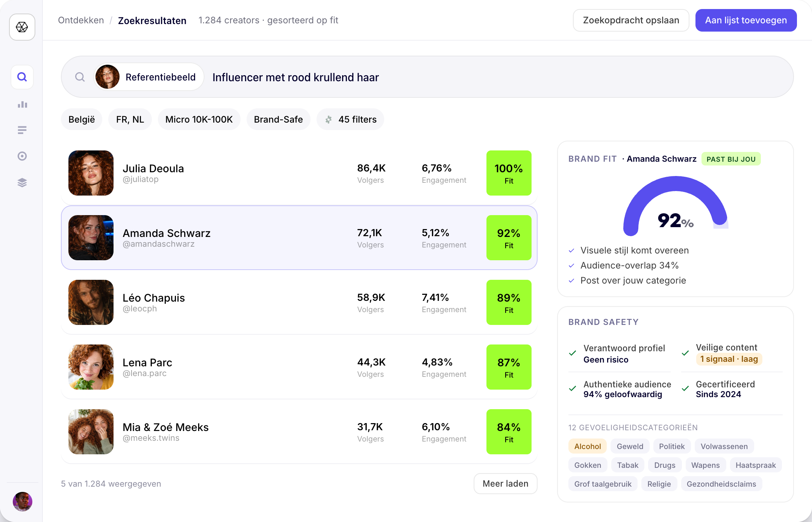Click the Gezondheidsclaims sensitivity tag
This screenshot has height=522, width=812.
click(721, 484)
